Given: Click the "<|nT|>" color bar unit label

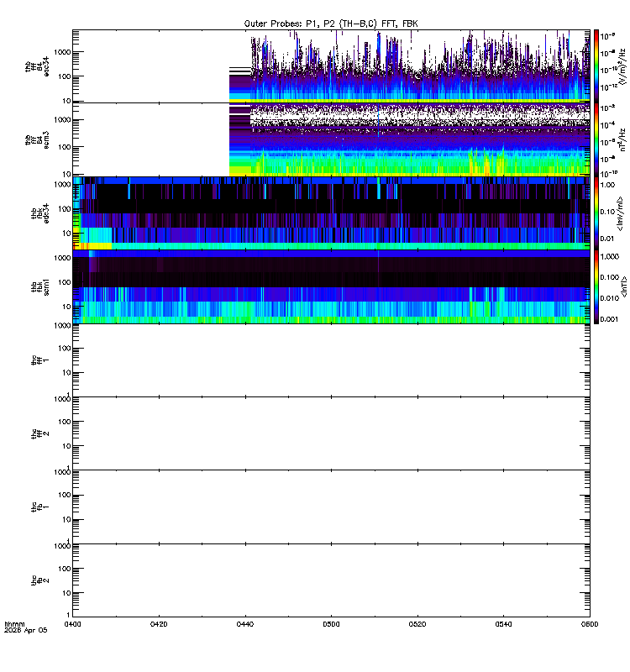Looking at the screenshot, I should (624, 286).
